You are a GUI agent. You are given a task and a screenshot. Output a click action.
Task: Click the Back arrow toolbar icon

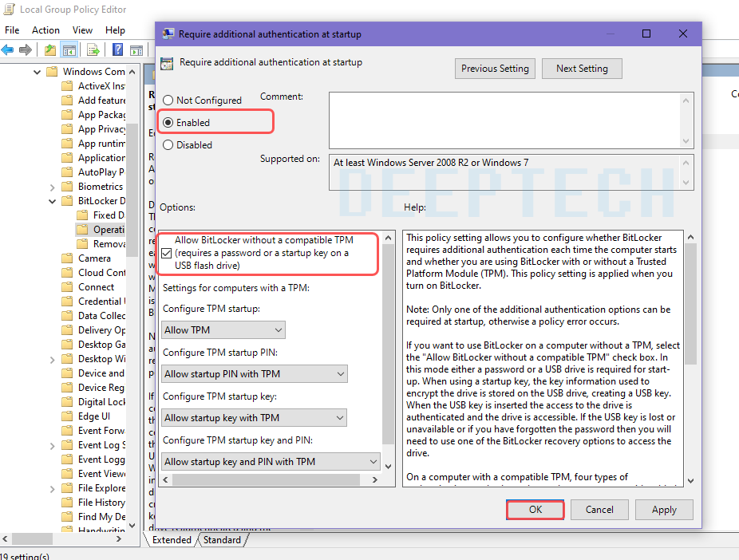click(x=7, y=49)
